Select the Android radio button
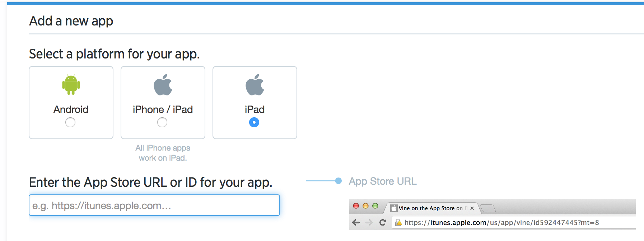 pyautogui.click(x=70, y=122)
